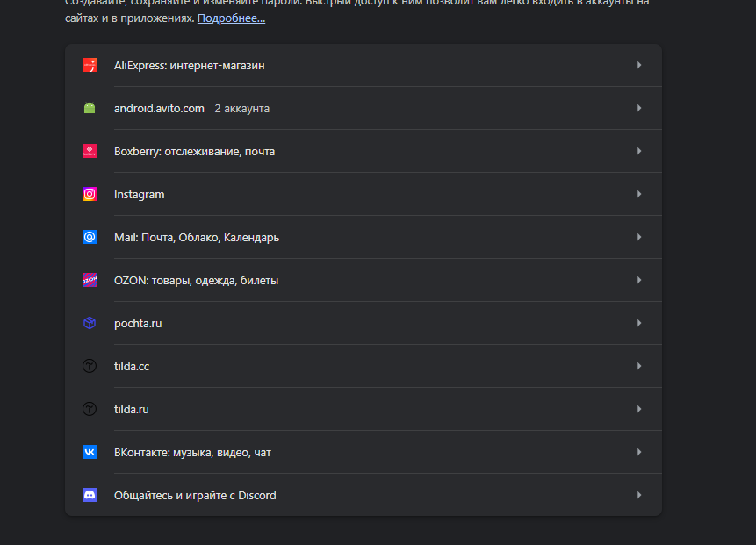Viewport: 756px width, 545px height.
Task: Click the pochta.ru box icon
Action: pyautogui.click(x=90, y=323)
